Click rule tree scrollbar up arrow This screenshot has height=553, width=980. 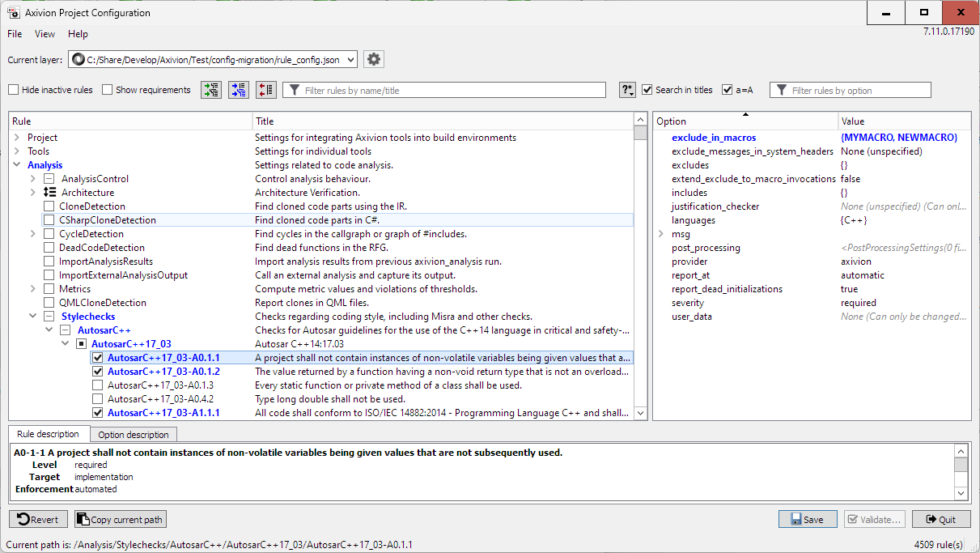click(641, 120)
